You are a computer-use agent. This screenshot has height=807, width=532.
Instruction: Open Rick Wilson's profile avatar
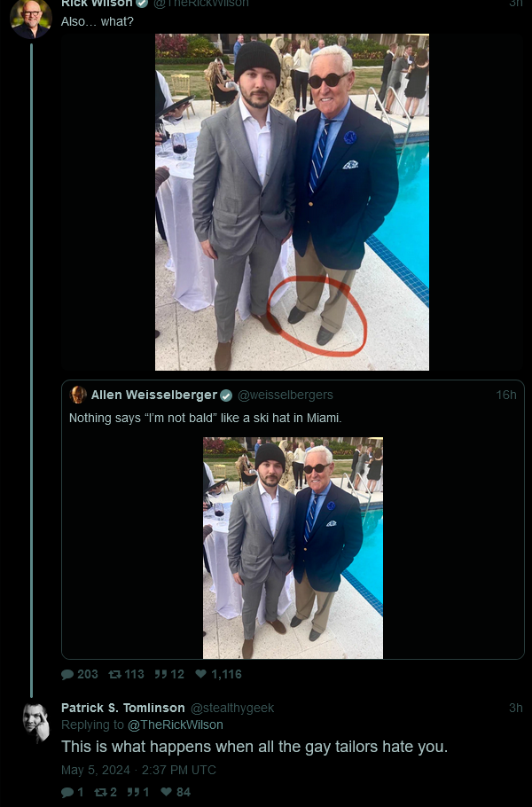(x=31, y=19)
